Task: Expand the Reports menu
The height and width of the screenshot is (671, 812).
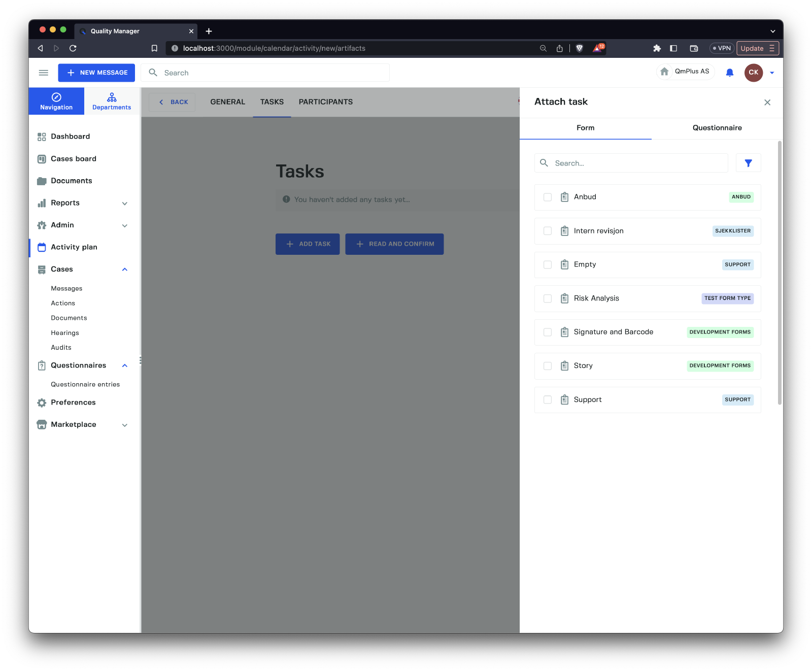Action: (124, 204)
